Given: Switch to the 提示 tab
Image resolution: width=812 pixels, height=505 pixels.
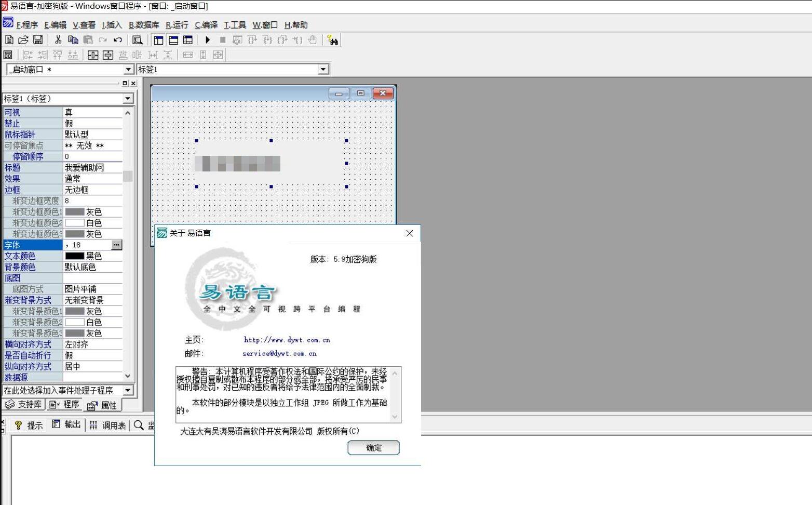Looking at the screenshot, I should click(29, 425).
